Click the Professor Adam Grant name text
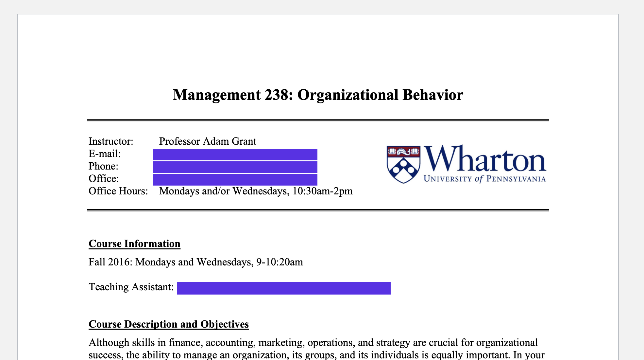Screen dimensions: 644x360 [x=207, y=141]
